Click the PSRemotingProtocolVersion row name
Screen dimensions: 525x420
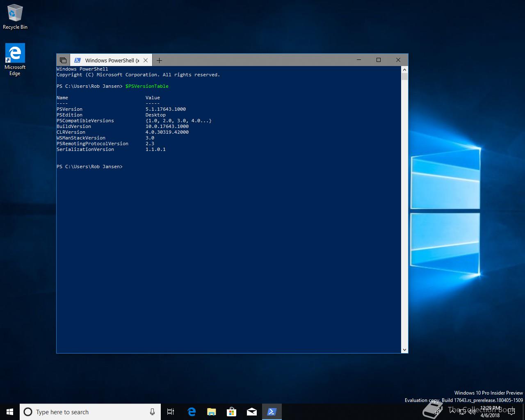pos(92,144)
